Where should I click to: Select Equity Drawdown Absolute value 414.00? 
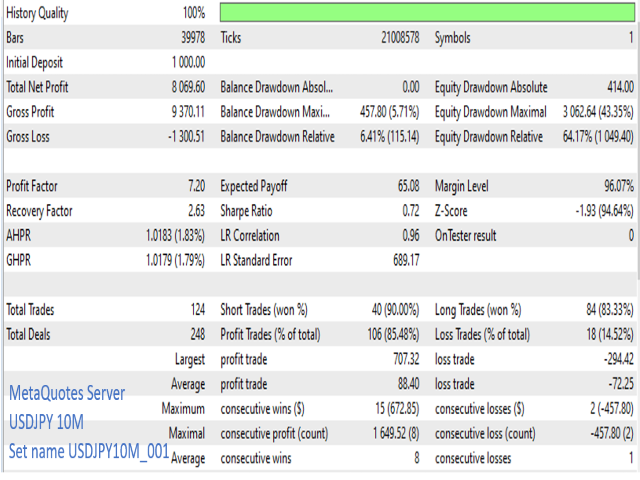(x=620, y=87)
